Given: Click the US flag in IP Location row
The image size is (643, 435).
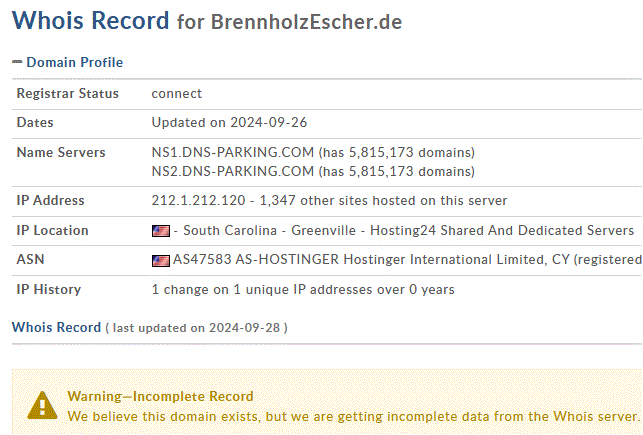Looking at the screenshot, I should tap(161, 231).
